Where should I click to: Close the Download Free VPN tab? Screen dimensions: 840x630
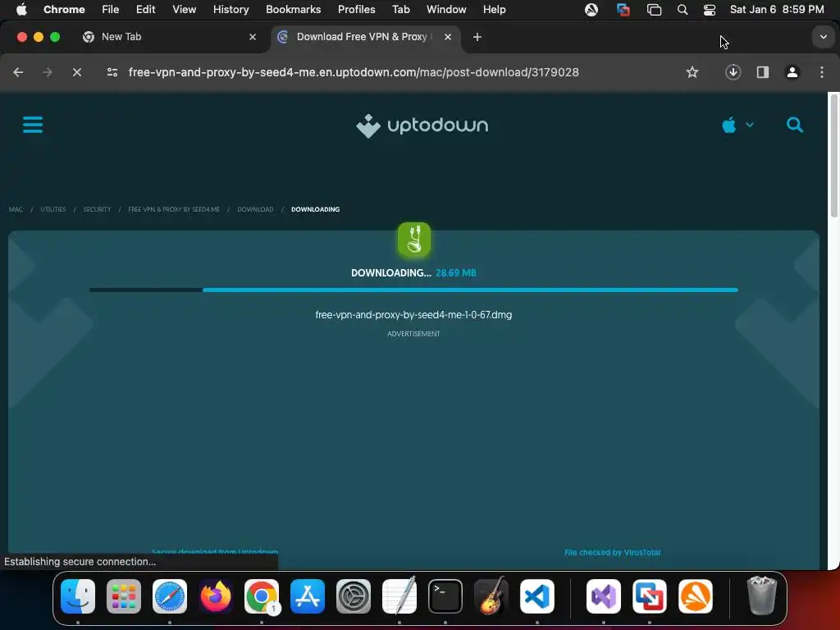[448, 37]
